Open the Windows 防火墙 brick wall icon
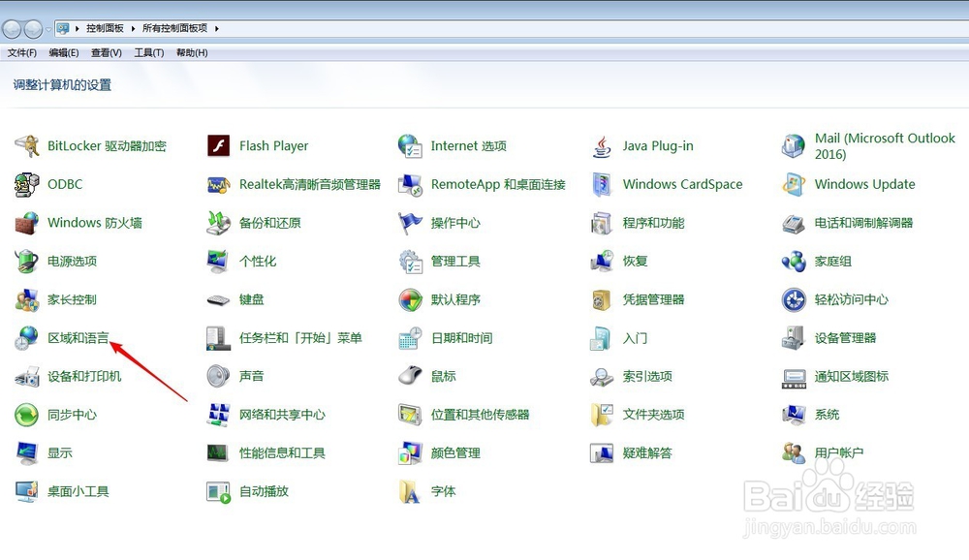The height and width of the screenshot is (560, 969). pyautogui.click(x=27, y=223)
